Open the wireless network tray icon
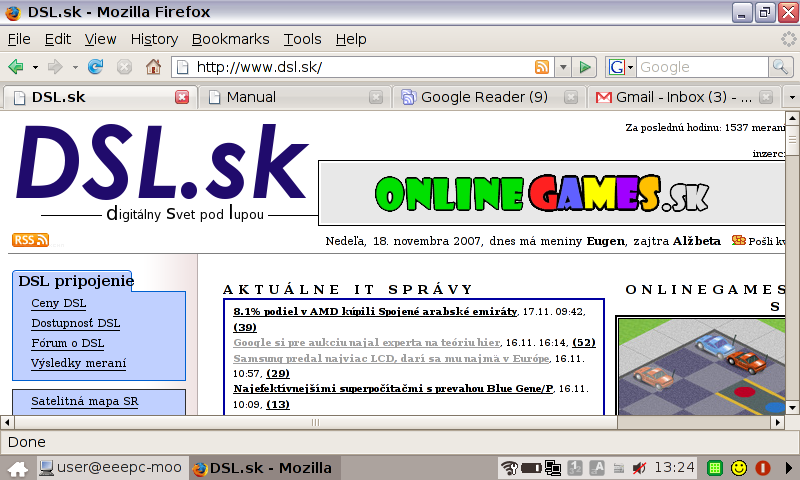Screen dimensions: 800x480 (x=509, y=467)
